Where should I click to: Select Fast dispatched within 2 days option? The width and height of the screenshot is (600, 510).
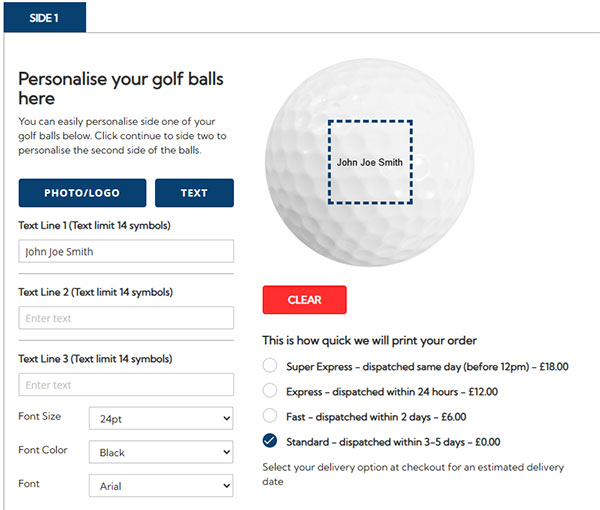pyautogui.click(x=270, y=416)
